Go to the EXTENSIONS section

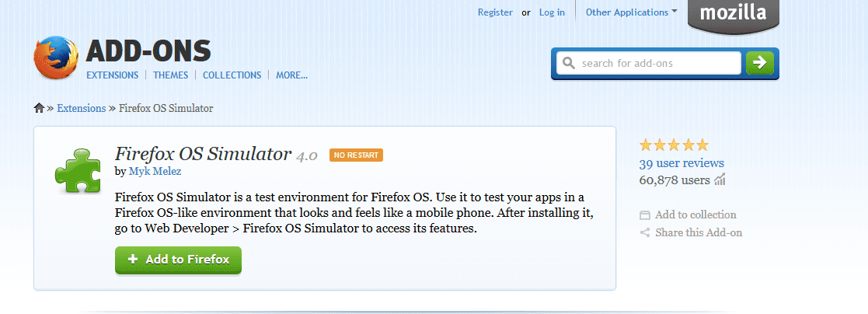[113, 75]
